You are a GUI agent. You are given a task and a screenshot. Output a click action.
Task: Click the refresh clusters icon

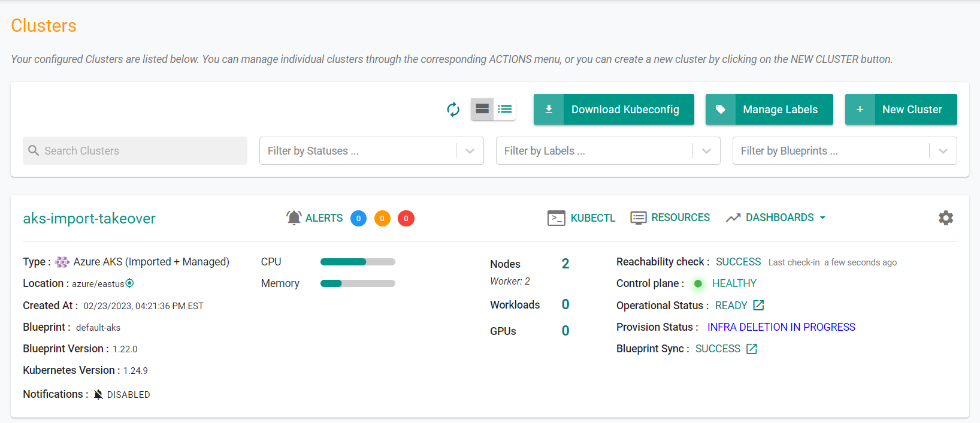(453, 109)
